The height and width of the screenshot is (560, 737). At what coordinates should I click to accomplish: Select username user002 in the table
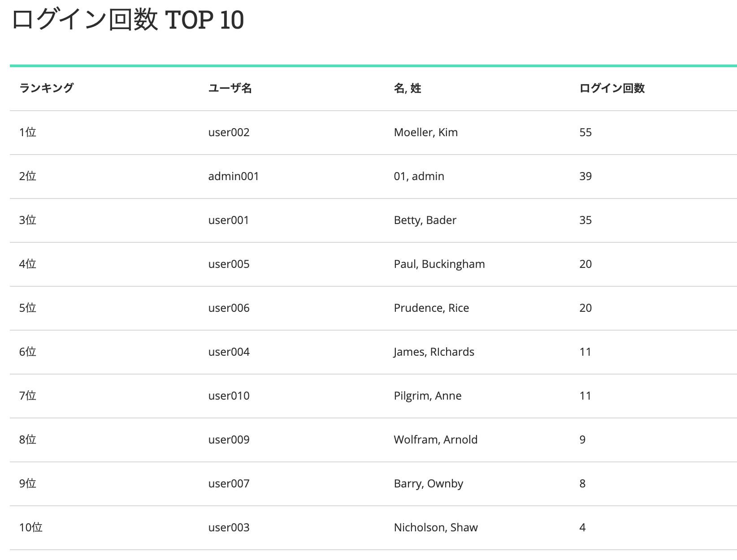229,133
